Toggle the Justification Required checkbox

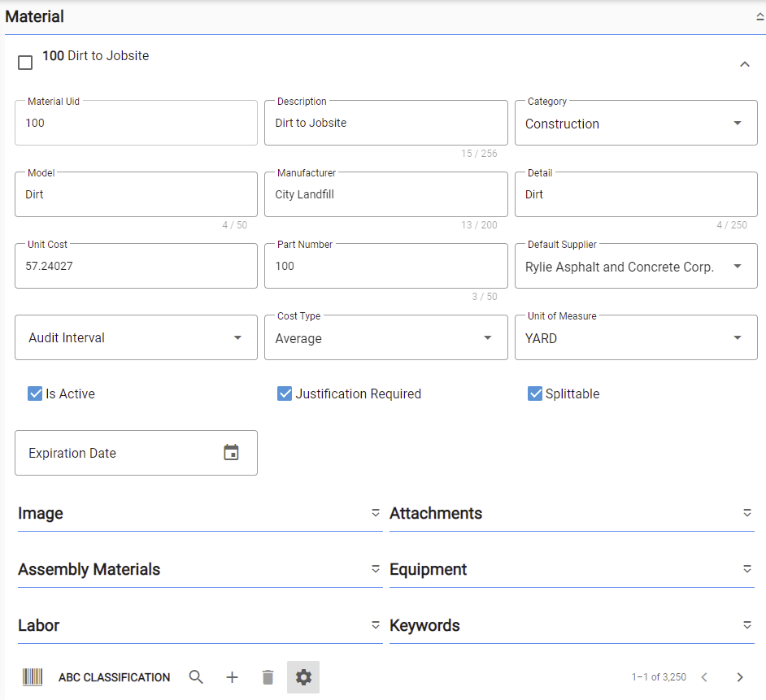285,393
